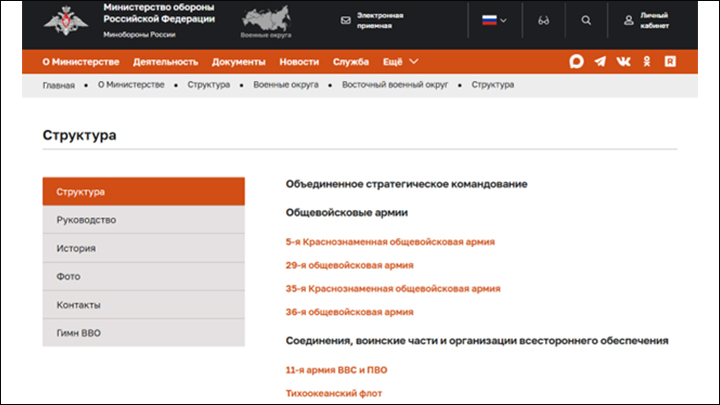Screen dimensions: 720x405
Task: Open Личный кабинет user account
Action: (x=650, y=20)
